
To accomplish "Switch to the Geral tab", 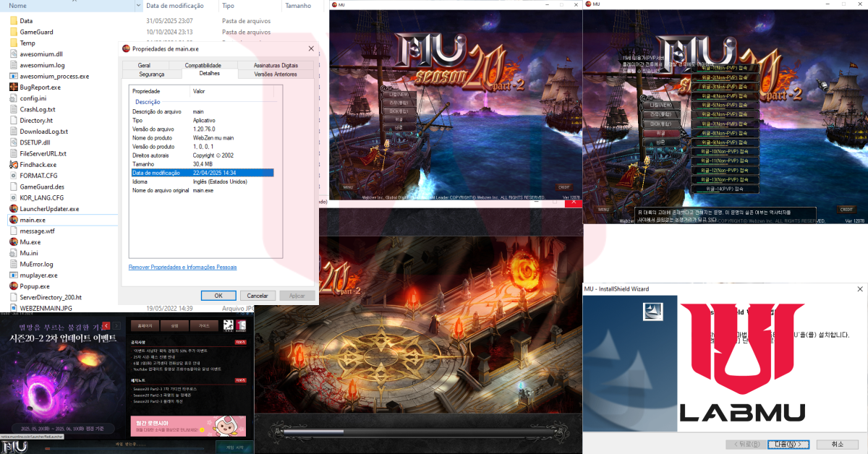I will pos(145,66).
